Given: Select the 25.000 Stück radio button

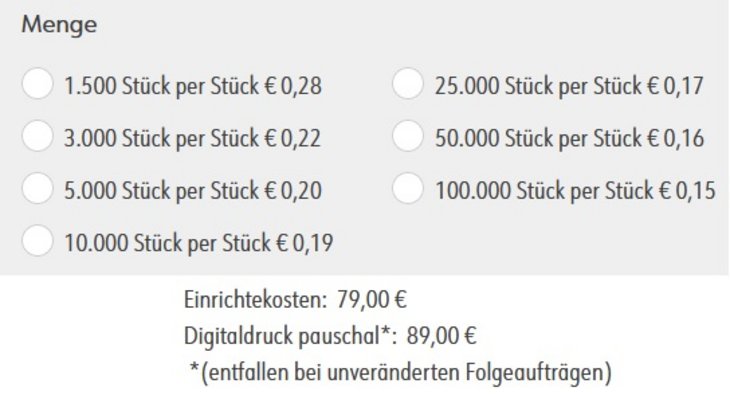Looking at the screenshot, I should pyautogui.click(x=408, y=84).
